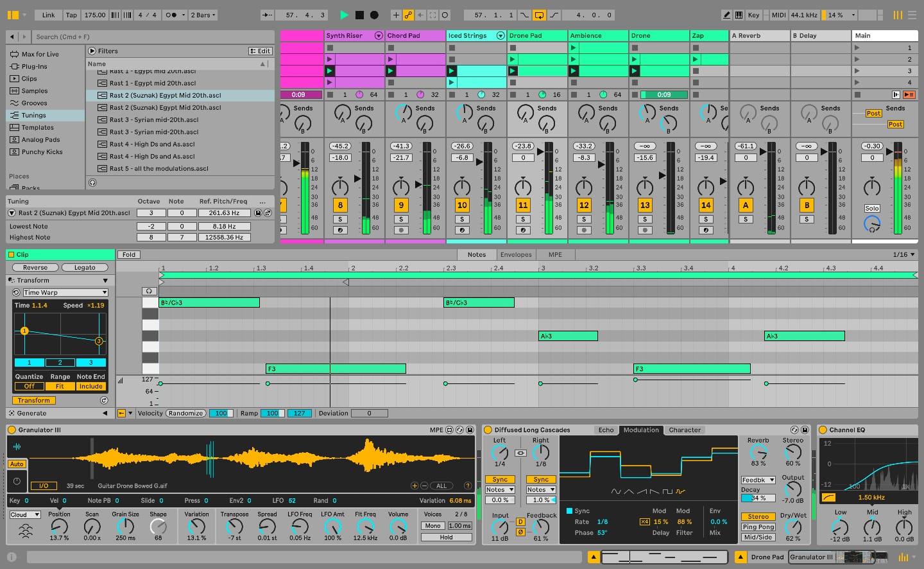This screenshot has width=924, height=569.
Task: Click the MPE settings icon on Granulator III
Action: [449, 428]
